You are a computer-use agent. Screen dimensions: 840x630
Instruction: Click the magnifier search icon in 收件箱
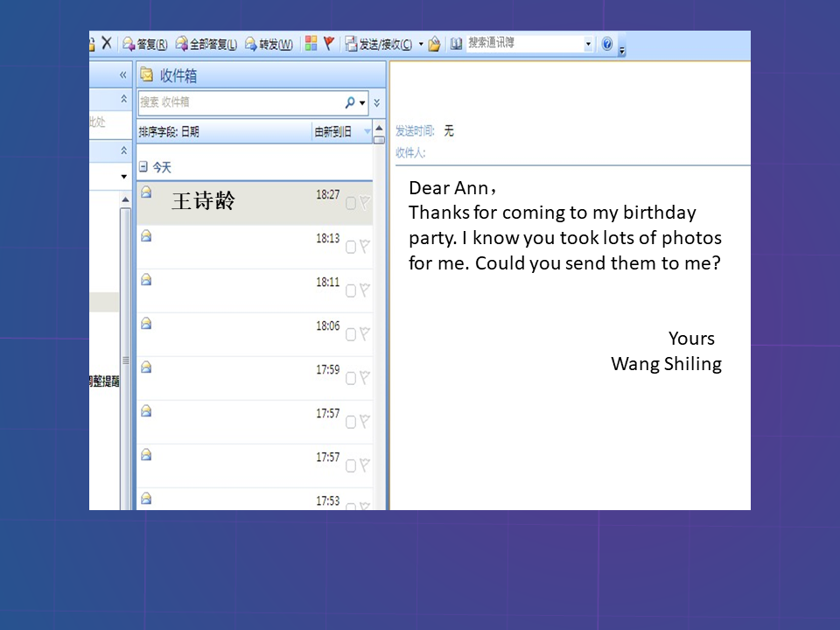pos(350,102)
